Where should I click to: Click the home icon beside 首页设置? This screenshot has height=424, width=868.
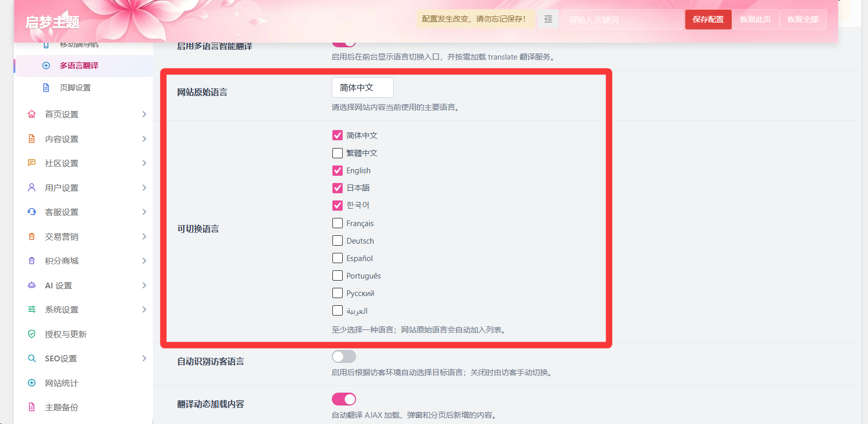coord(32,114)
